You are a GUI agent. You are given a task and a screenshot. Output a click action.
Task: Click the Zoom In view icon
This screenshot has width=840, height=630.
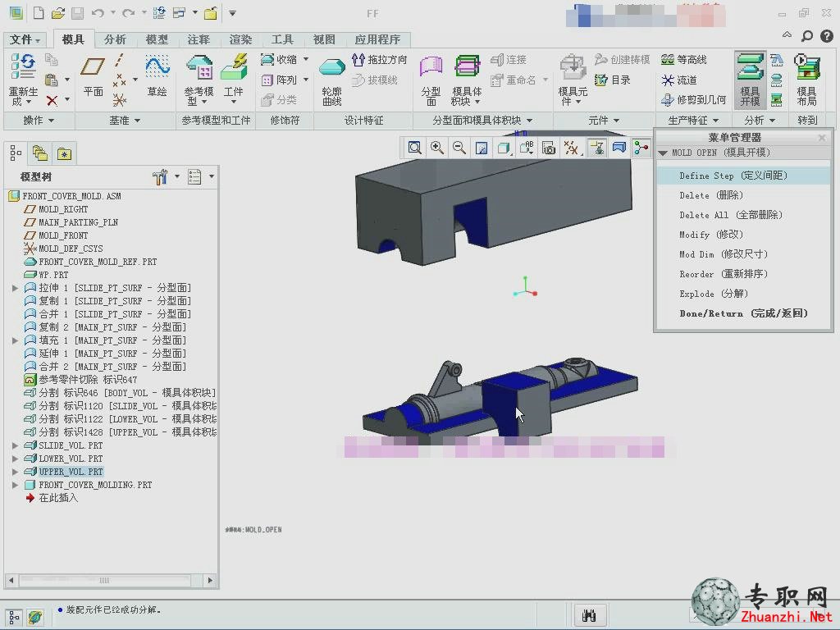click(x=437, y=148)
